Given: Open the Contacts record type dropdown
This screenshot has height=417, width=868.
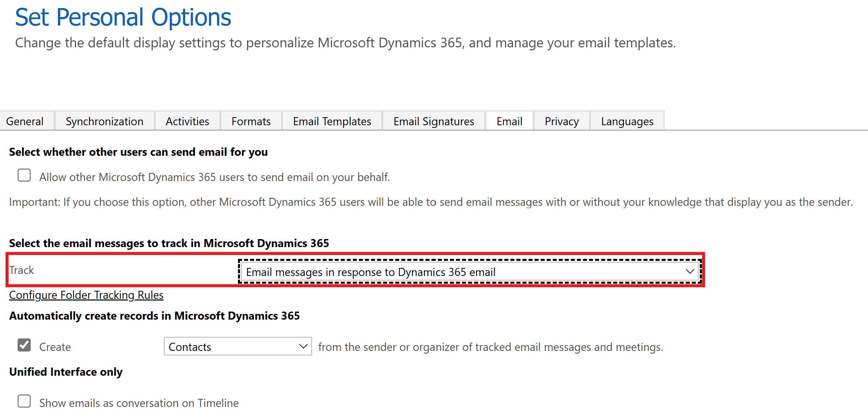Looking at the screenshot, I should pos(237,346).
